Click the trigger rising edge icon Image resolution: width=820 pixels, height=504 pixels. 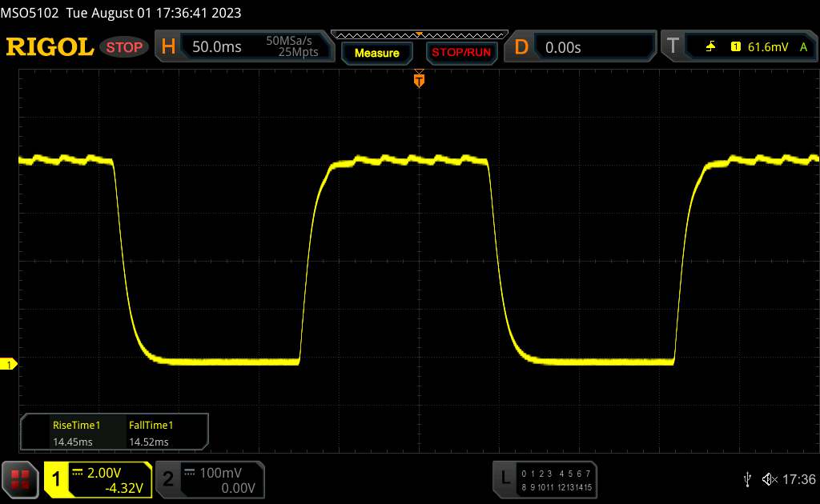[711, 47]
